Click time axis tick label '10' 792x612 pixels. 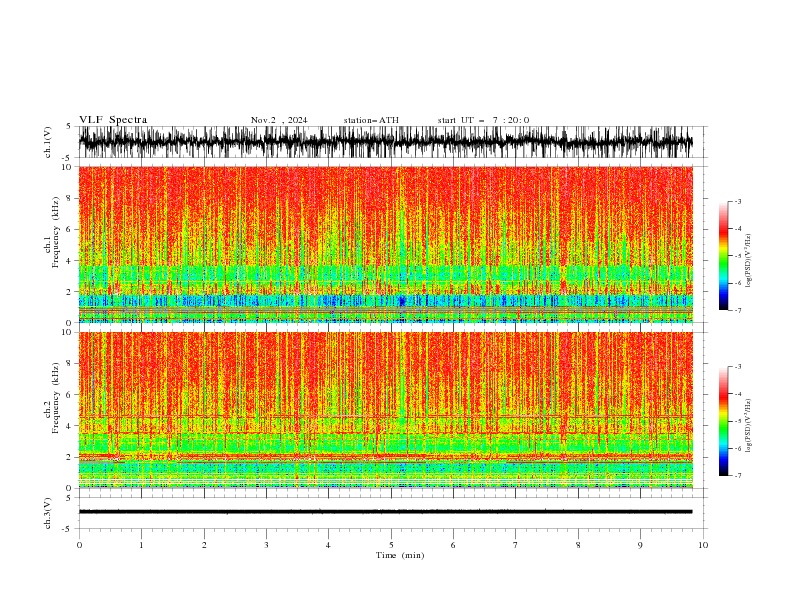pos(703,545)
